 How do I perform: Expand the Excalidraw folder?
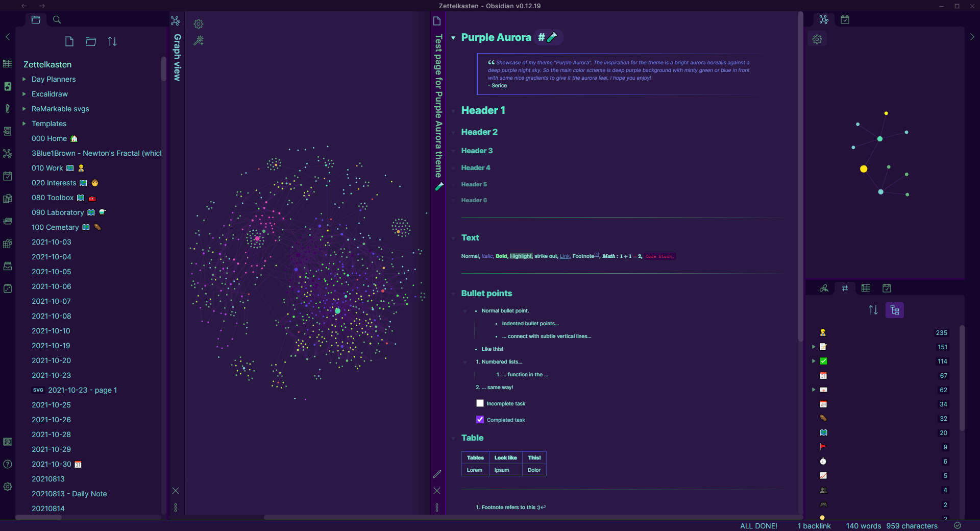tap(24, 94)
